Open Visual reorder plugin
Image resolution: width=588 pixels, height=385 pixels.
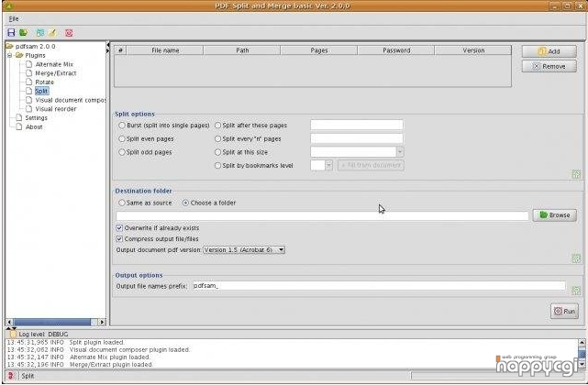pyautogui.click(x=56, y=109)
